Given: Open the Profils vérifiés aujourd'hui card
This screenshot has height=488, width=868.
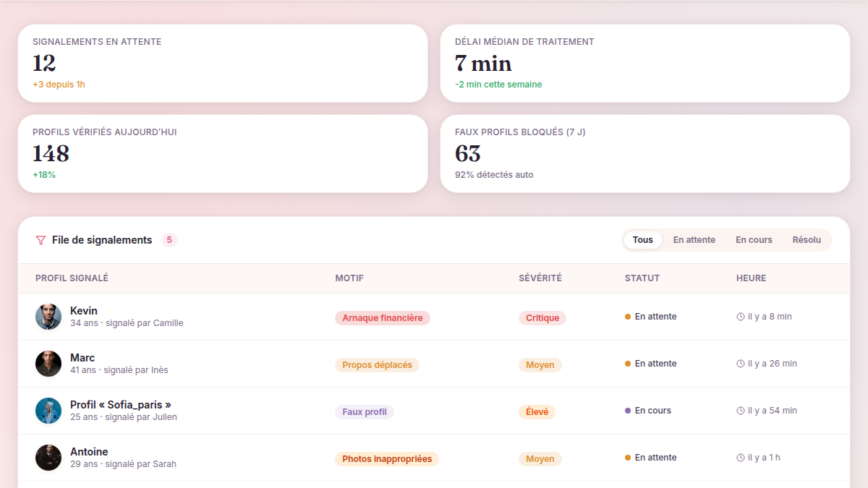Looking at the screenshot, I should [223, 154].
